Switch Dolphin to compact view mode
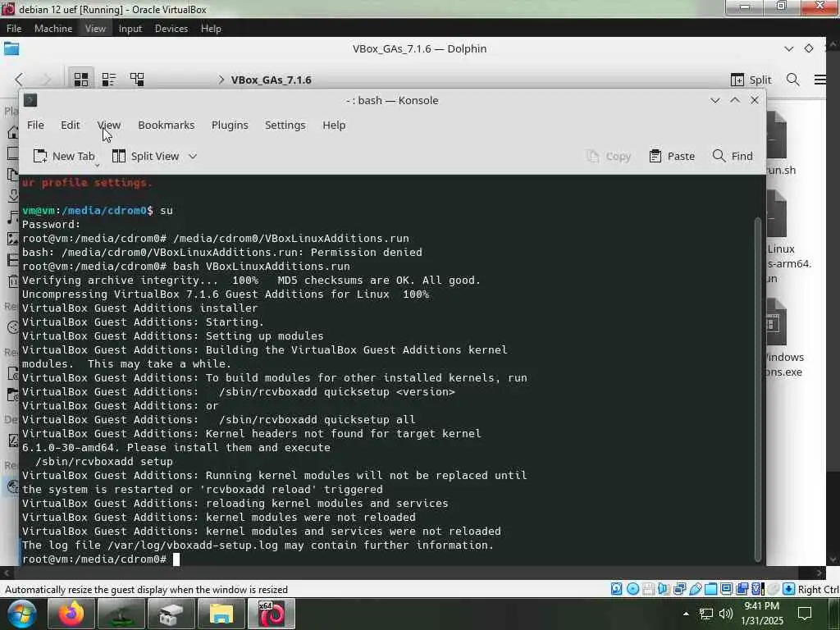 (109, 80)
